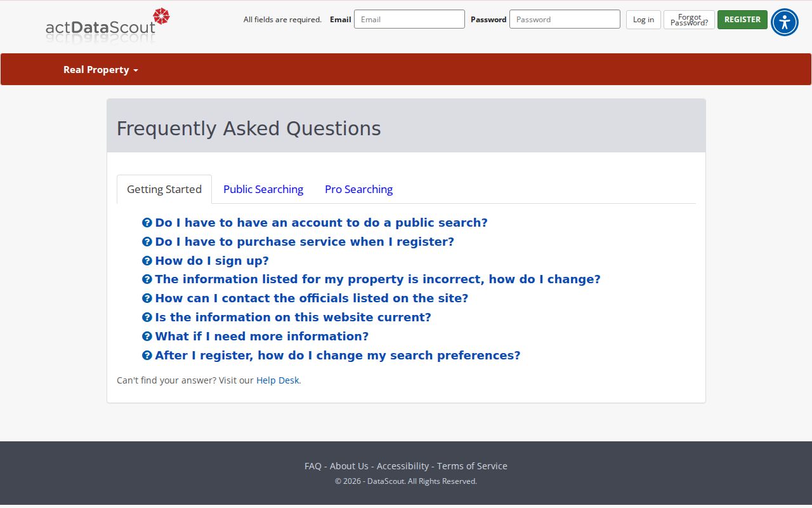The height and width of the screenshot is (508, 812).
Task: Expand 'Is the information on this website current?'
Action: (x=293, y=317)
